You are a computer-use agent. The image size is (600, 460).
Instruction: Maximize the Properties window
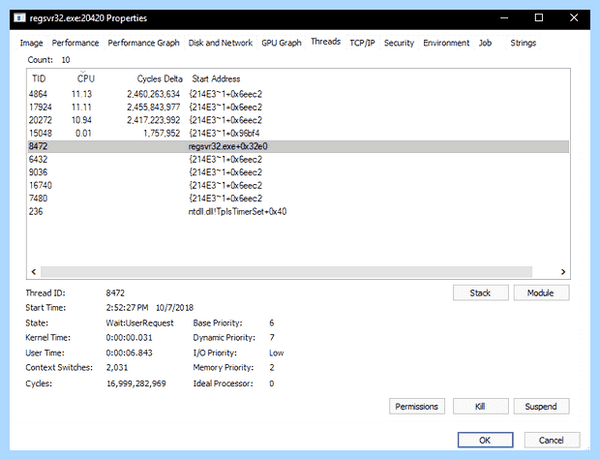tap(539, 18)
